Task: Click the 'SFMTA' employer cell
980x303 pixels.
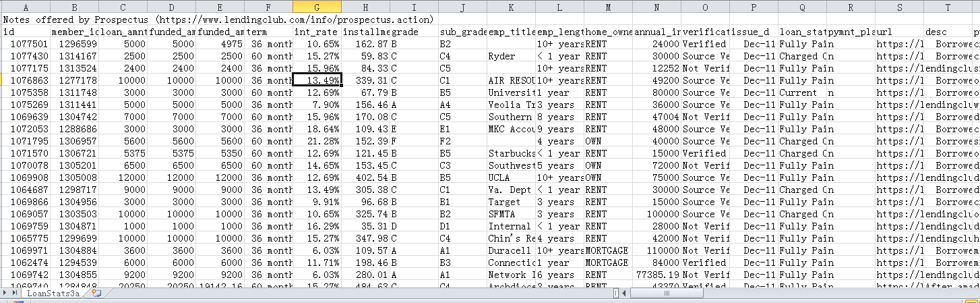Action: click(x=511, y=214)
